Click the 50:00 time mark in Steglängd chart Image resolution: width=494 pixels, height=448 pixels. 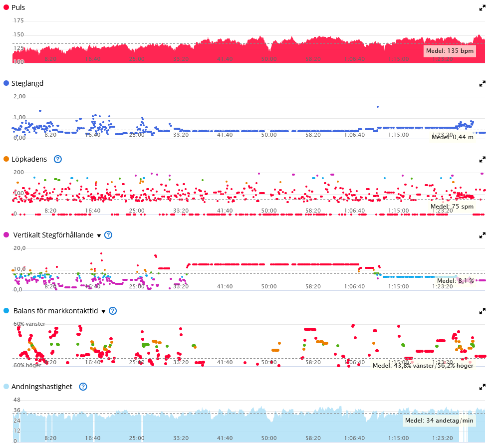pos(269,135)
